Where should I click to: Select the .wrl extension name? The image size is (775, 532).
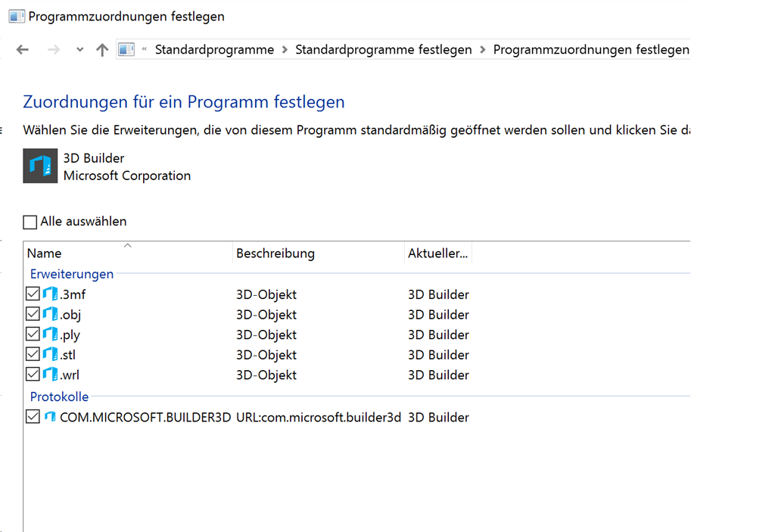69,375
